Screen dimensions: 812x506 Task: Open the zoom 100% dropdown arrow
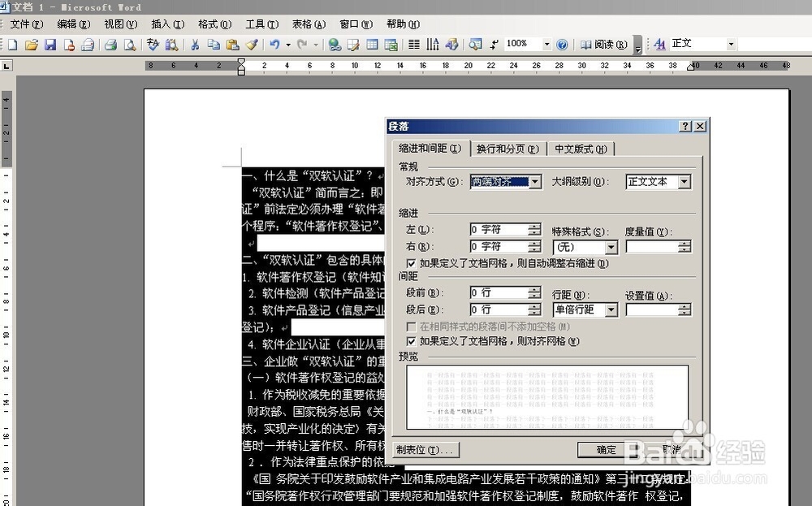pyautogui.click(x=546, y=45)
